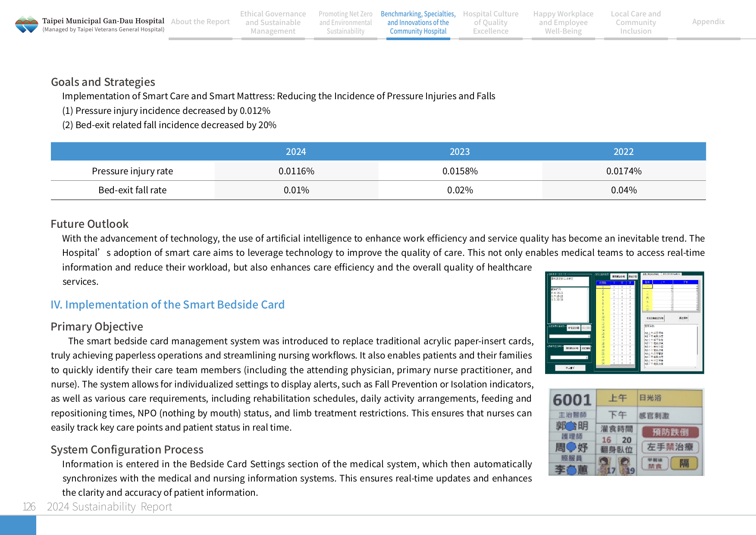Click the Future Outlook heading
Image resolution: width=756 pixels, height=535 pixels.
(x=90, y=224)
